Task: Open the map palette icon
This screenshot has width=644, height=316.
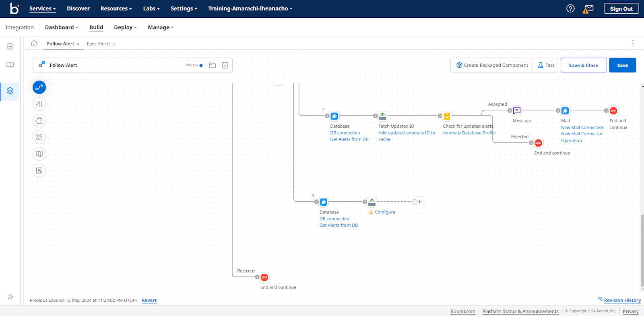Action: [39, 154]
